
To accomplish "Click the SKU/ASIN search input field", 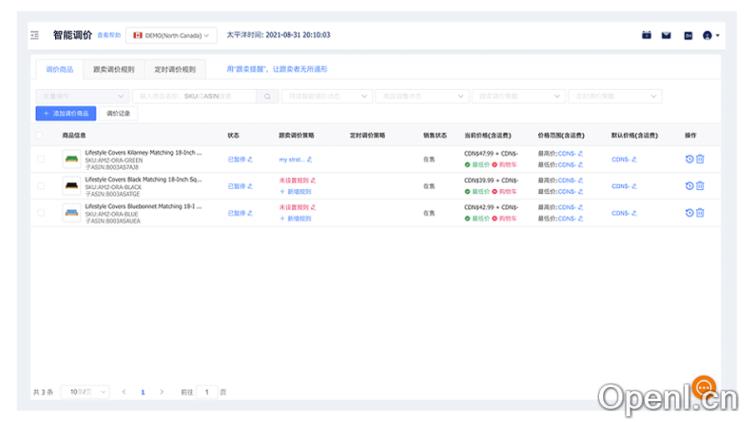I will point(195,96).
